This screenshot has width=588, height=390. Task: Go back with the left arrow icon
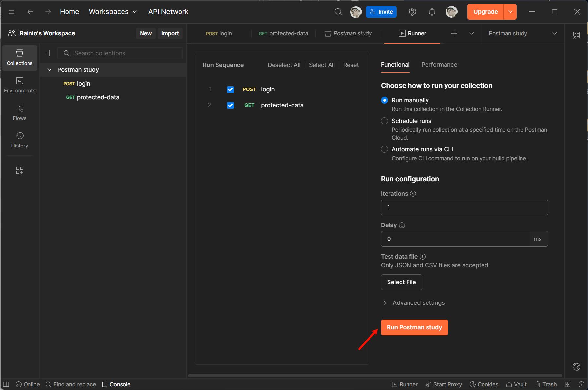click(x=30, y=12)
